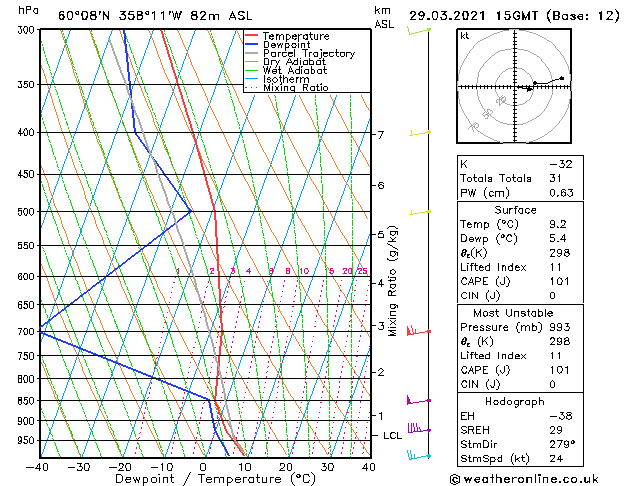Click the weatheronline.co.uk copyright text
The image size is (629, 486).
[524, 479]
